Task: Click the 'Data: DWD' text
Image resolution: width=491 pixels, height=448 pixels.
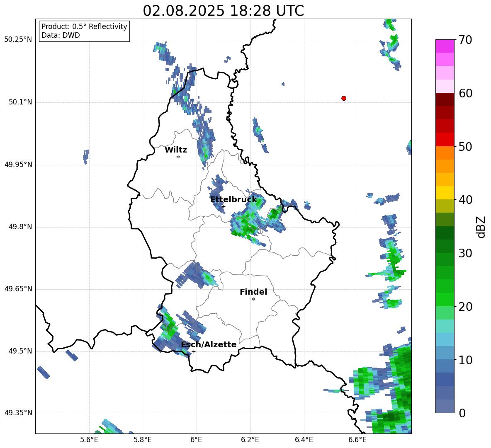Action: [61, 35]
